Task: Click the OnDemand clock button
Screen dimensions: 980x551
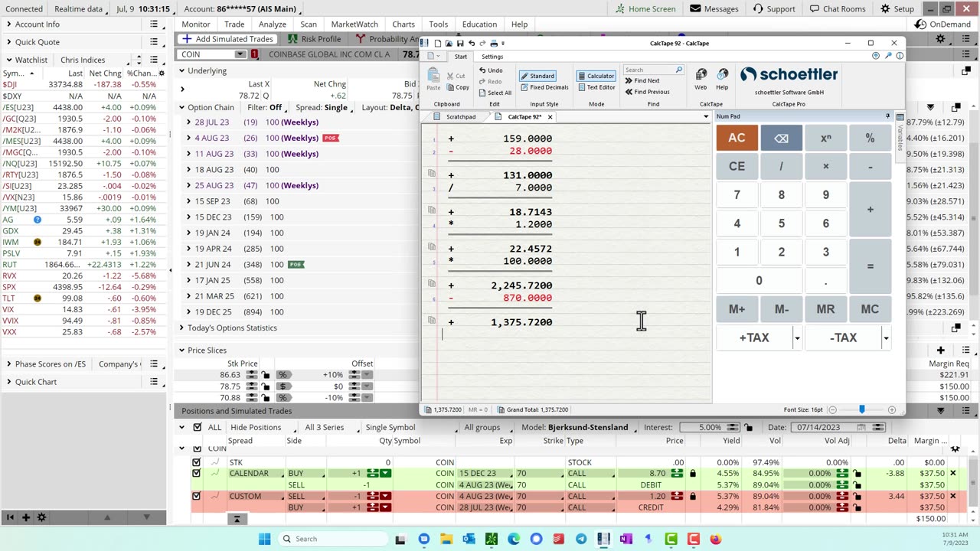Action: (x=942, y=24)
